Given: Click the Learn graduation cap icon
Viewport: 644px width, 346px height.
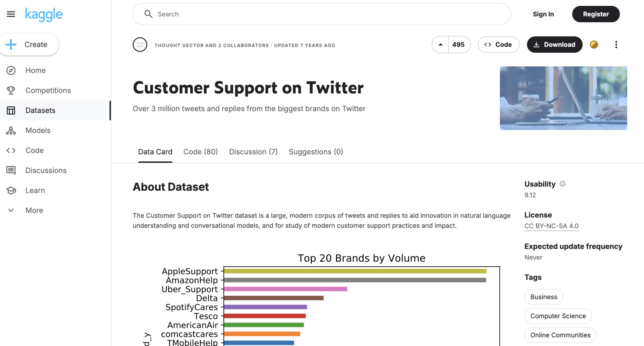Looking at the screenshot, I should click(11, 191).
